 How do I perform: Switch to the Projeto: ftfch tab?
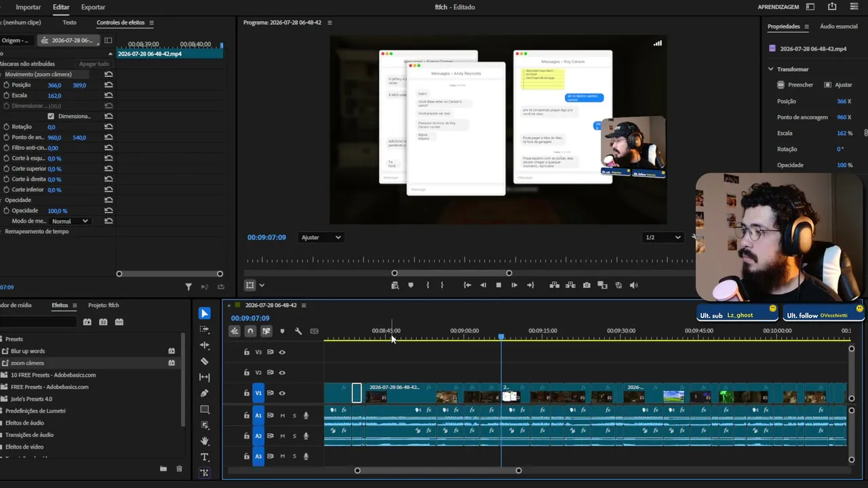point(103,305)
